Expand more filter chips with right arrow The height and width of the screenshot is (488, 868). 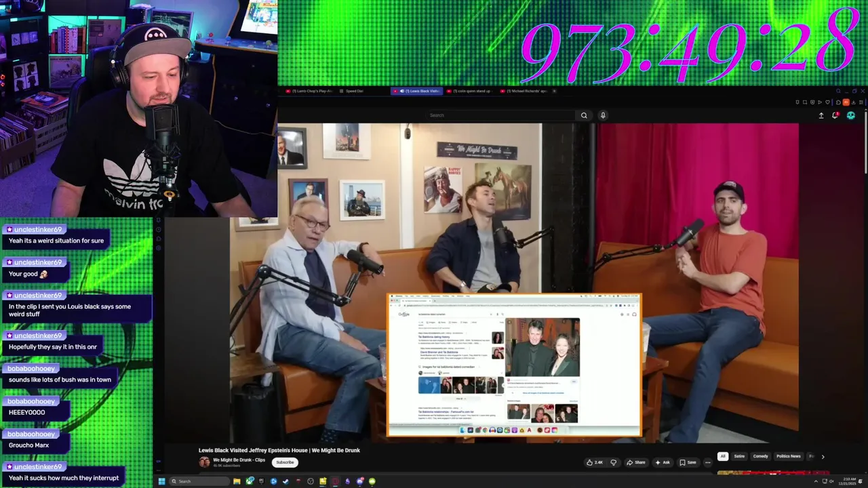pos(823,457)
